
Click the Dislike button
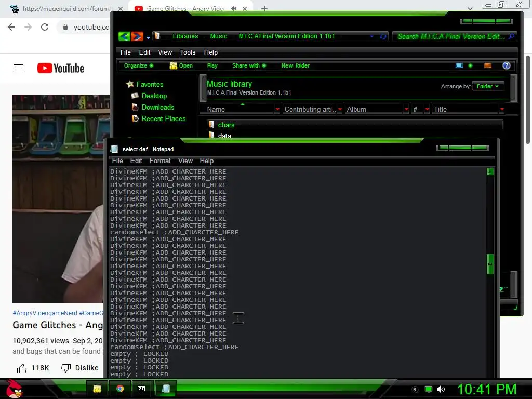coord(79,368)
